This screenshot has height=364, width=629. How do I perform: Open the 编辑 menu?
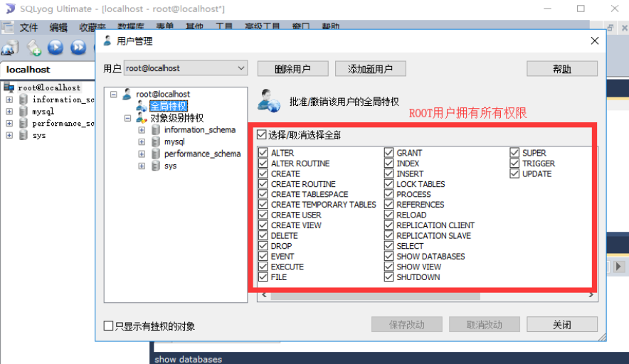pos(58,28)
